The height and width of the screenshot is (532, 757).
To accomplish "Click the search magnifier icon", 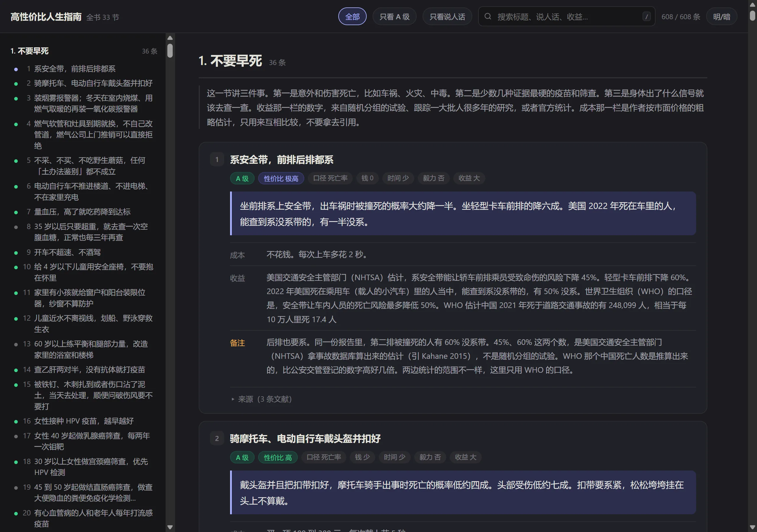I will pos(488,17).
